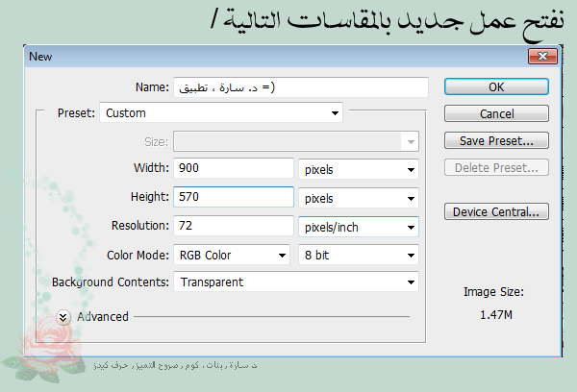This screenshot has width=577, height=392.
Task: Click the OK button
Action: [x=496, y=86]
